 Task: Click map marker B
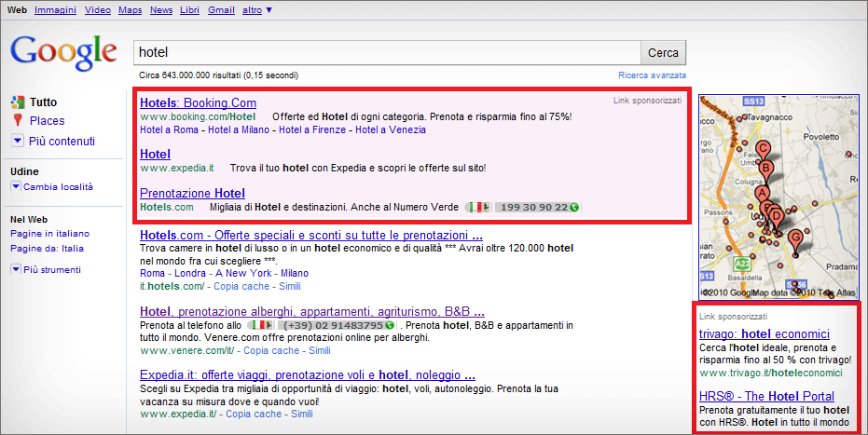pos(765,170)
